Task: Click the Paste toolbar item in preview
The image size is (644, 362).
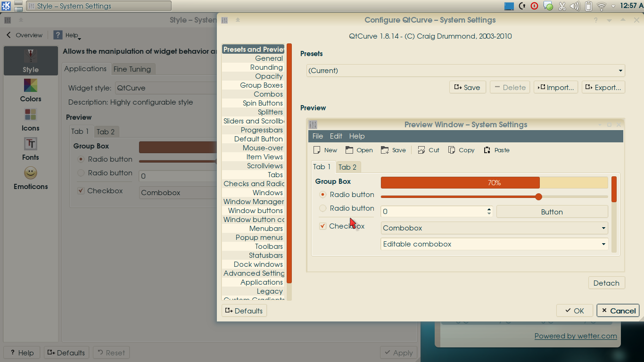Action: pos(496,150)
